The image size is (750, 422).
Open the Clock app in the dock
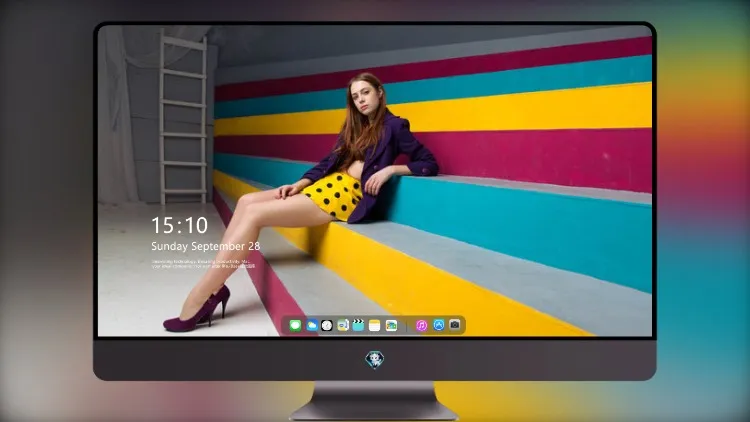[327, 326]
